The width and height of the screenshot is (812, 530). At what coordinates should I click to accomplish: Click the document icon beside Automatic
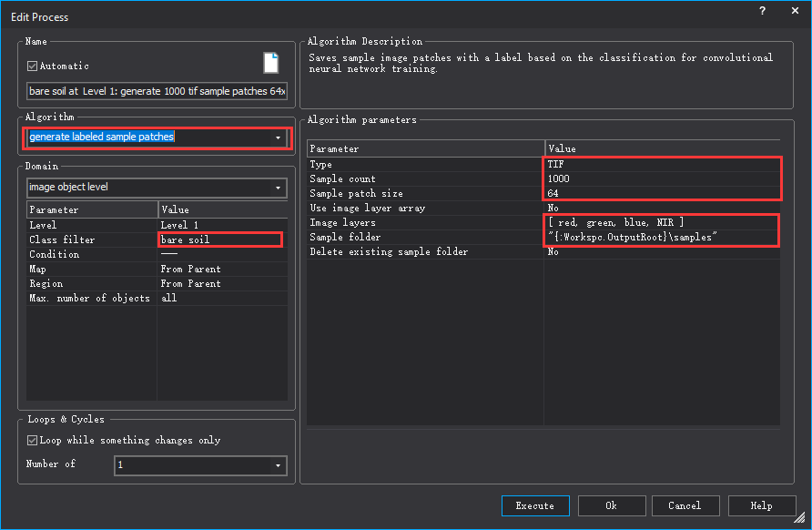(270, 63)
